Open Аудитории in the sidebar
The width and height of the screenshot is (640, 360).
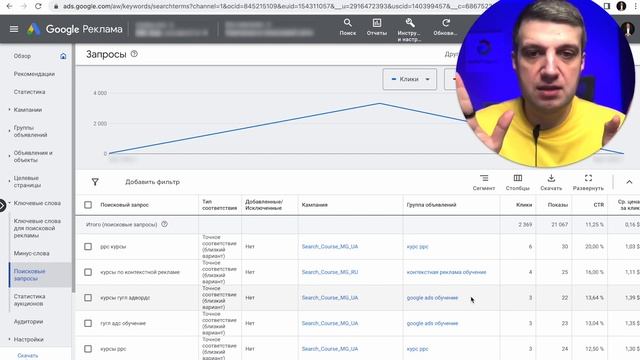[x=28, y=322]
